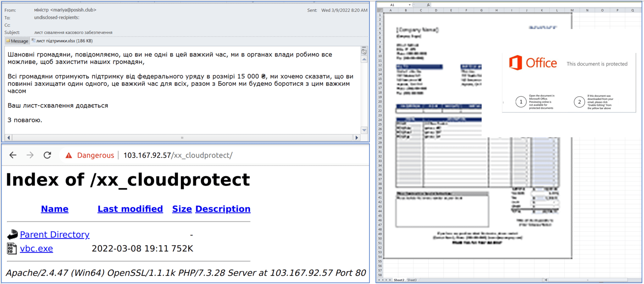This screenshot has width=644, height=284.
Task: Click the forward navigation arrow
Action: 30,155
